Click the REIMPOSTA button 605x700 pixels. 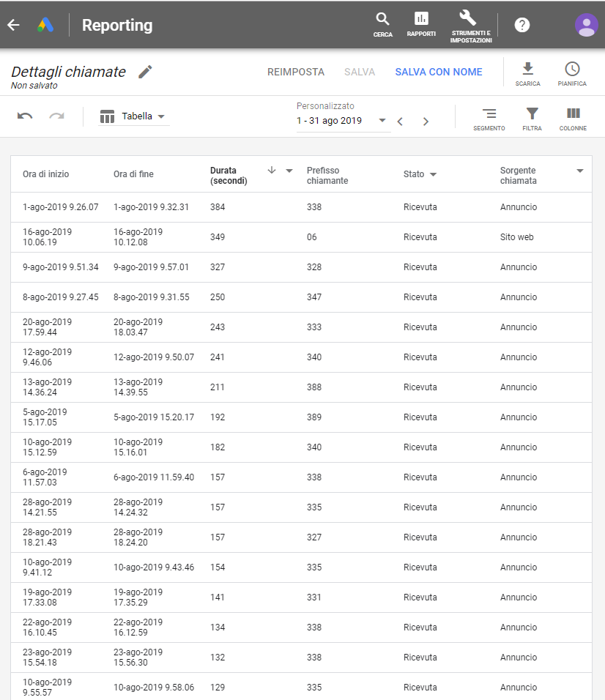tap(296, 72)
